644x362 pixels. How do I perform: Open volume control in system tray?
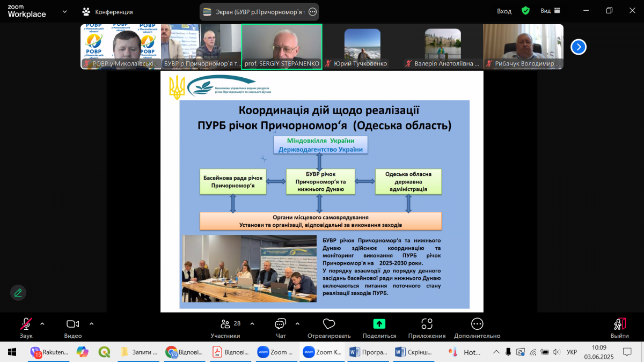tap(556, 352)
